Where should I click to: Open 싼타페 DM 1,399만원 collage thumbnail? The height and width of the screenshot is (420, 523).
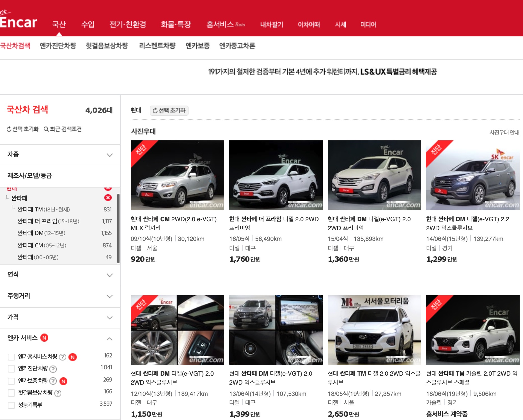tap(276, 330)
